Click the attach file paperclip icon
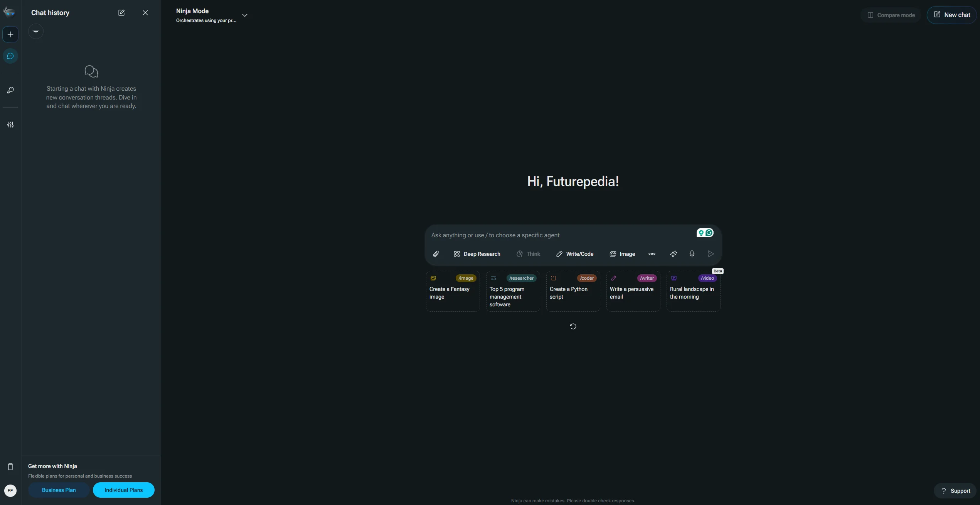 (x=436, y=254)
